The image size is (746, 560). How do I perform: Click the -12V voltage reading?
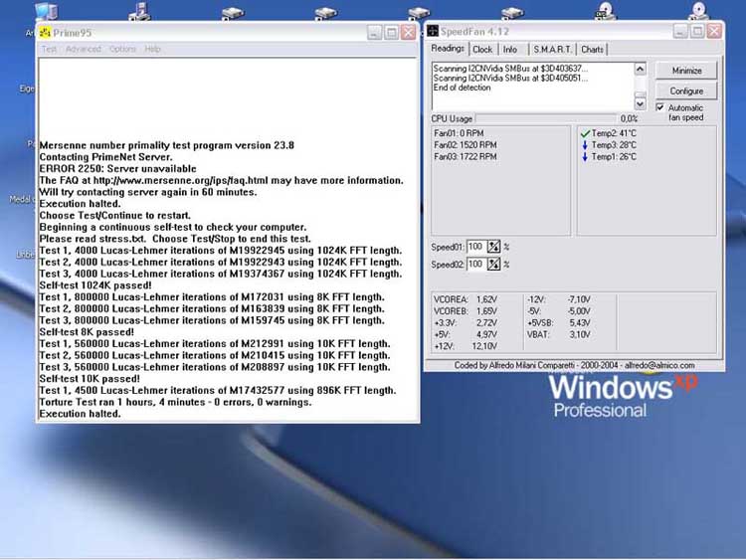[x=559, y=299]
